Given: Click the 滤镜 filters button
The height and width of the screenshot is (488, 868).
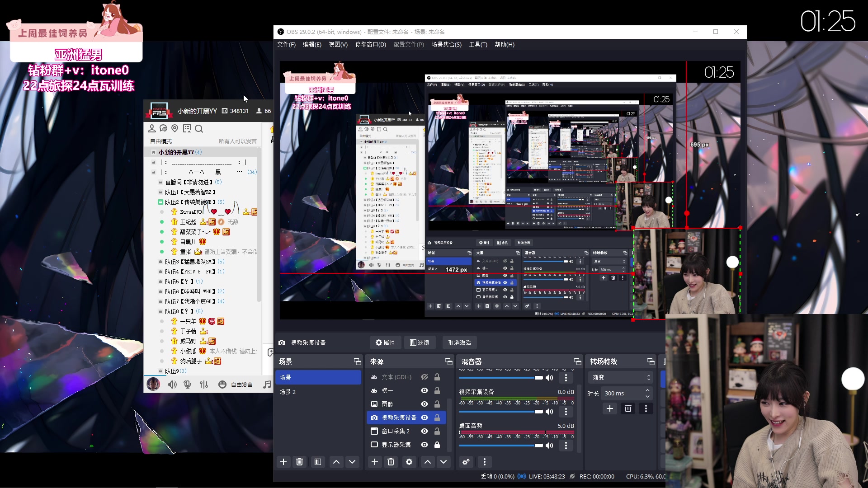Looking at the screenshot, I should [x=420, y=343].
